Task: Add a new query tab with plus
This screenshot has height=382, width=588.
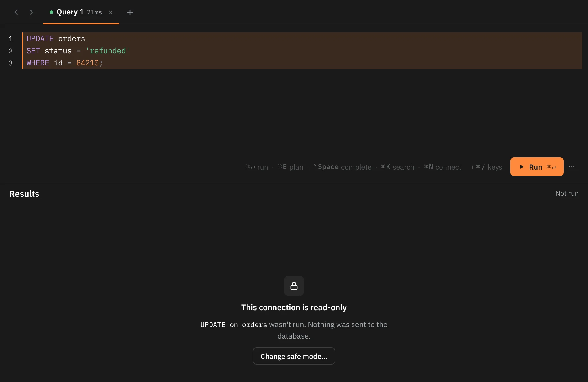Action: (x=130, y=12)
